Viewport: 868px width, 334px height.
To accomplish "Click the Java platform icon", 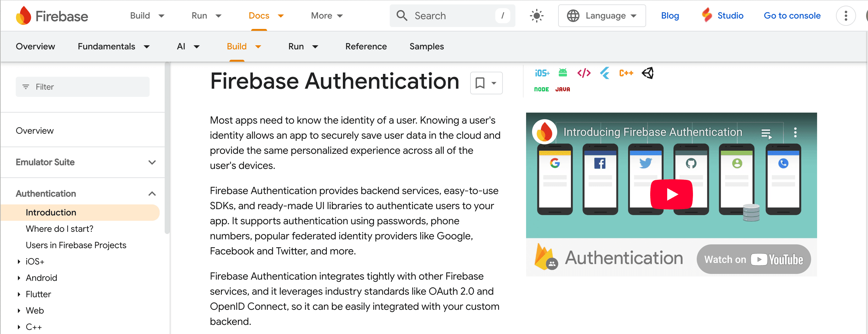I will (563, 89).
